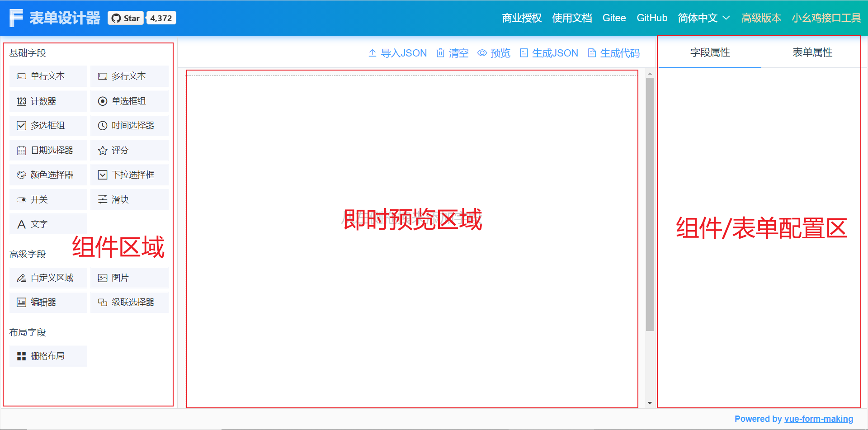Open the form 预览 preview
Viewport: 868px width, 430px height.
click(x=494, y=53)
